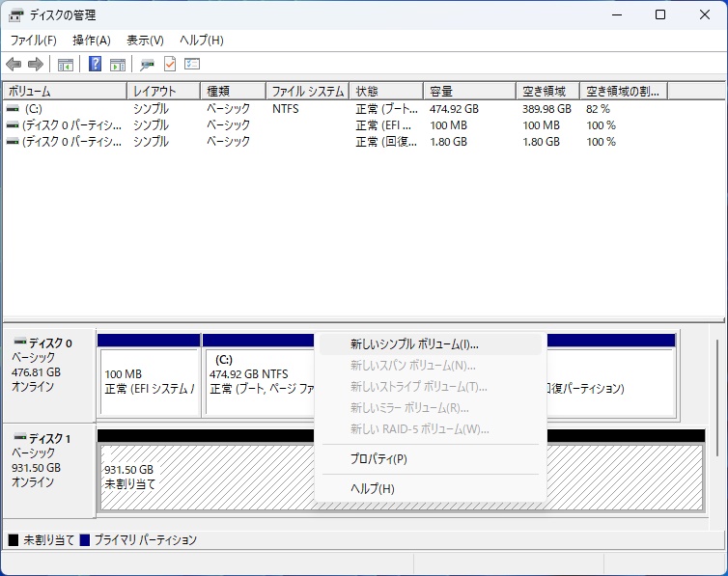Click the checklist settings toolbar icon
Screen dimensions: 728x576
click(x=192, y=65)
